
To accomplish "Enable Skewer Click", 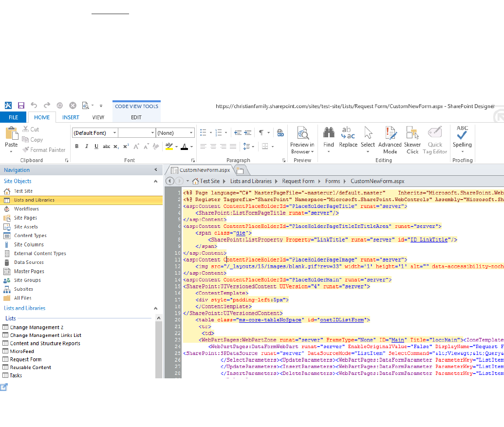I will pos(412,140).
